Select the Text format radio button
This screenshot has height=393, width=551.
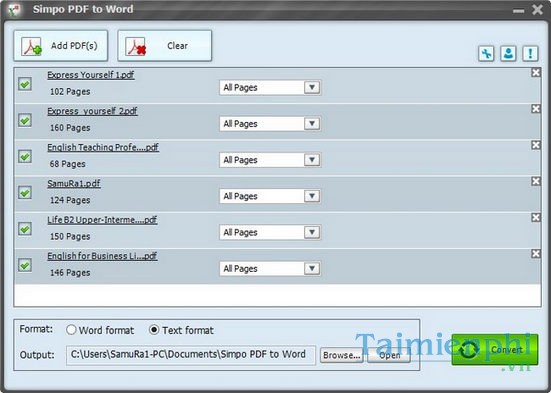pos(154,330)
